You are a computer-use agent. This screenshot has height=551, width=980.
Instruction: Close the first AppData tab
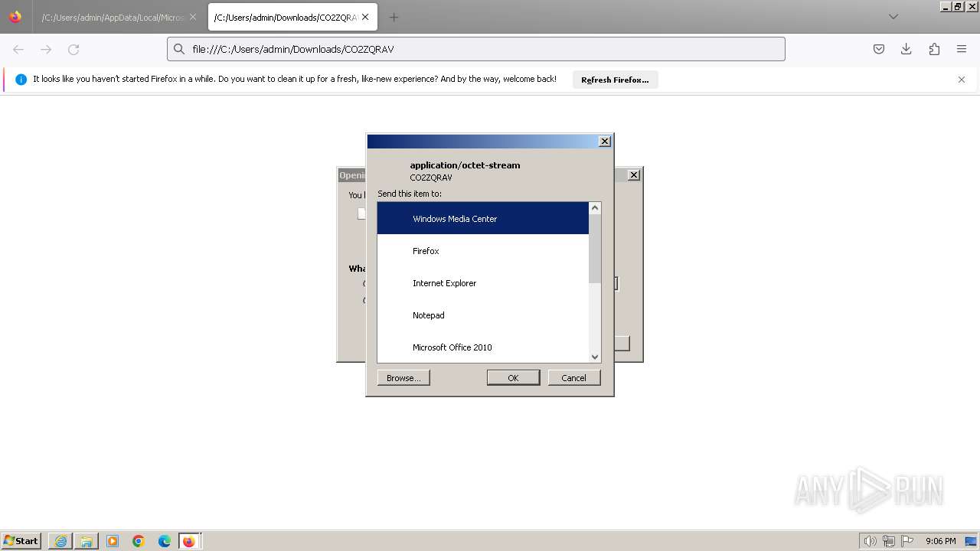(192, 17)
